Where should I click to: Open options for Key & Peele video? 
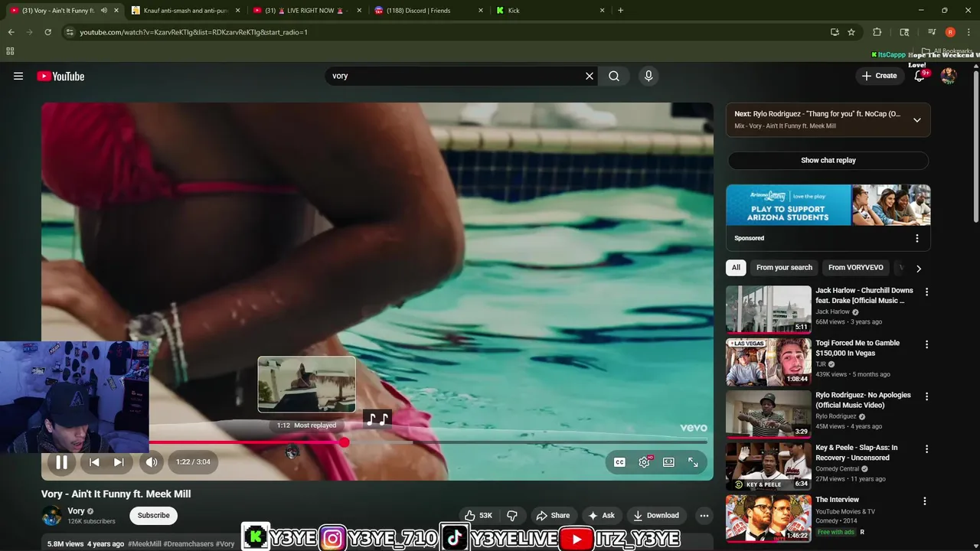(926, 448)
